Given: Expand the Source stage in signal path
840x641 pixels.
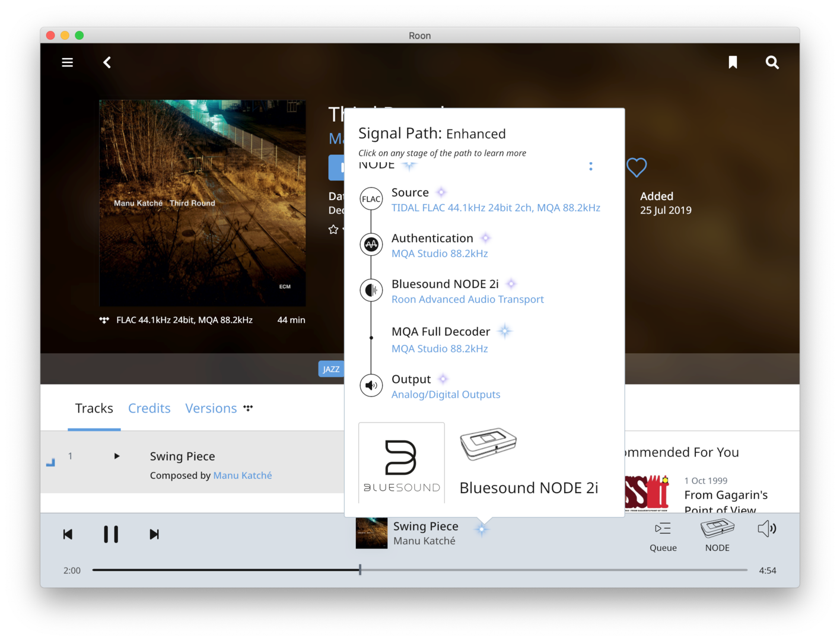Looking at the screenshot, I should click(410, 193).
